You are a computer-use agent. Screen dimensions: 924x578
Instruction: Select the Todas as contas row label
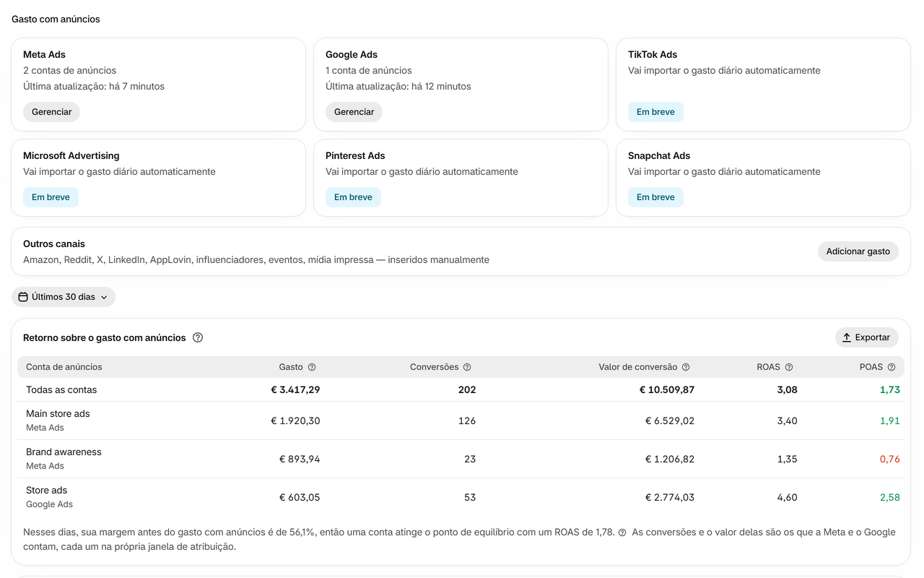pos(61,389)
